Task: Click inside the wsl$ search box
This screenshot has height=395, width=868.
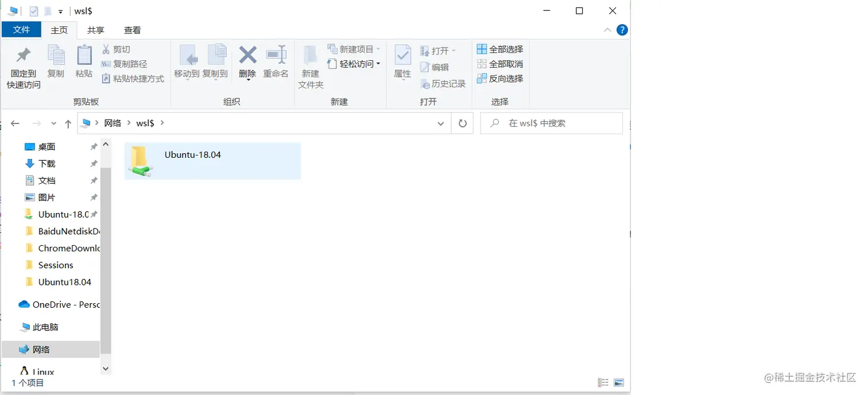Action: click(x=551, y=123)
